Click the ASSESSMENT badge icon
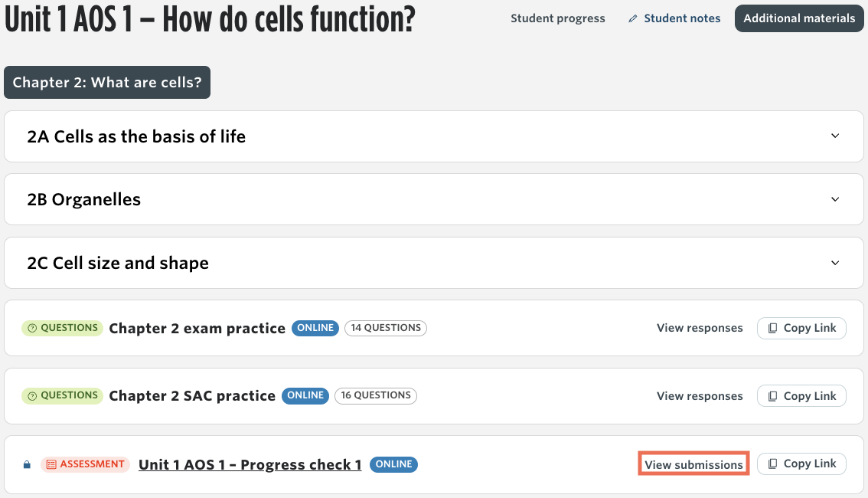Viewport: 868px width, 498px height. 51,464
